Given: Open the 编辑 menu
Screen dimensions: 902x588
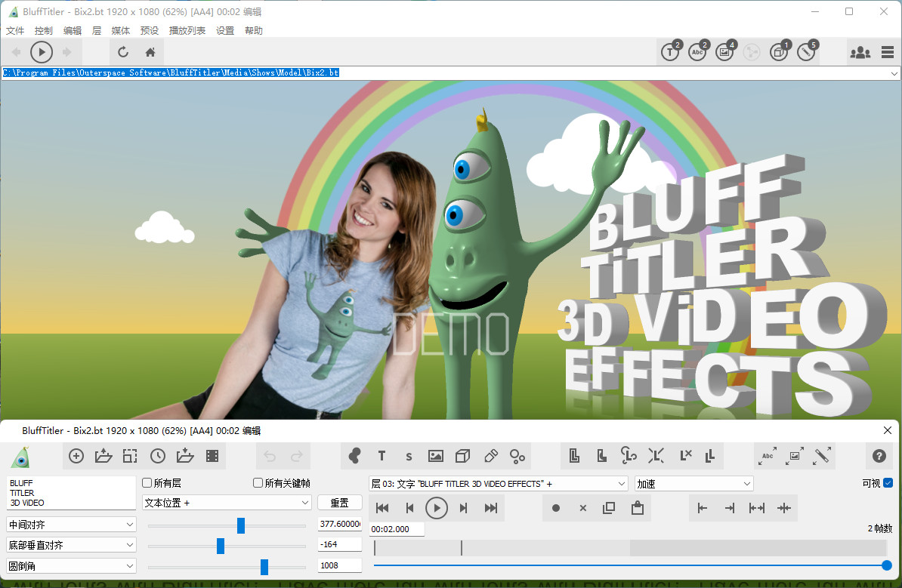Looking at the screenshot, I should (73, 30).
